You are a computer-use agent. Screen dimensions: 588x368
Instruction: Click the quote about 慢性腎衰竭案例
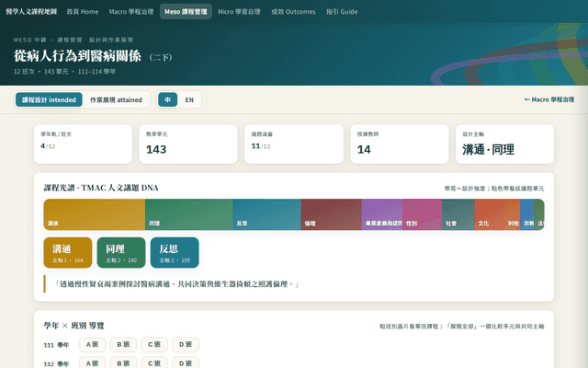176,284
